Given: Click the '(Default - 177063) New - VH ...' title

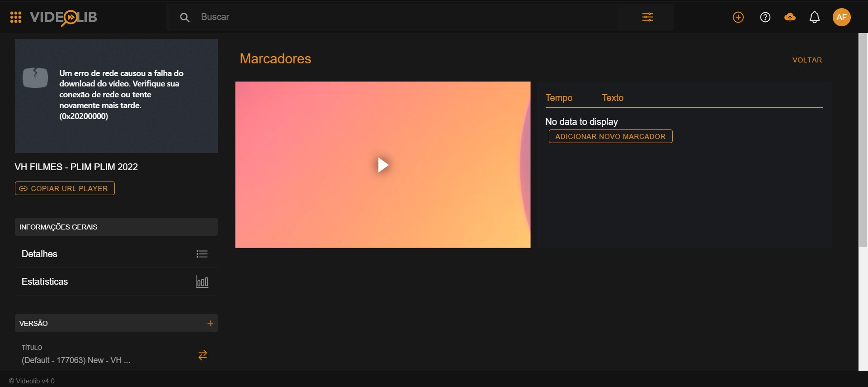Looking at the screenshot, I should (x=76, y=360).
